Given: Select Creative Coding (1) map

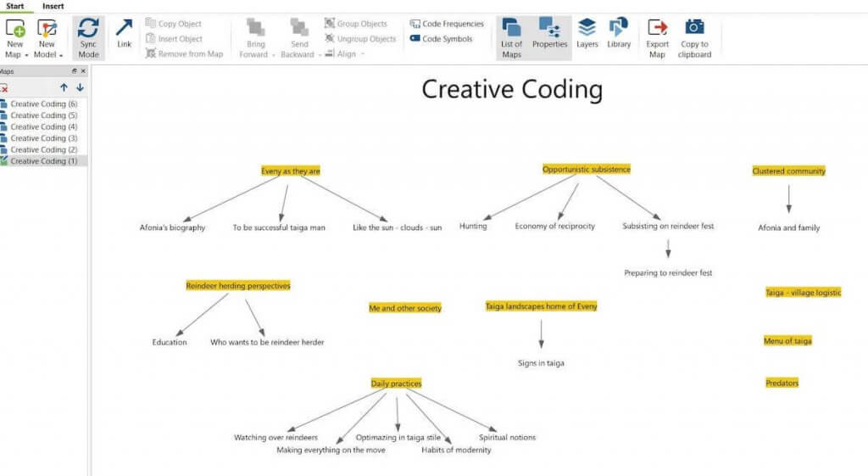Looking at the screenshot, I should click(43, 160).
